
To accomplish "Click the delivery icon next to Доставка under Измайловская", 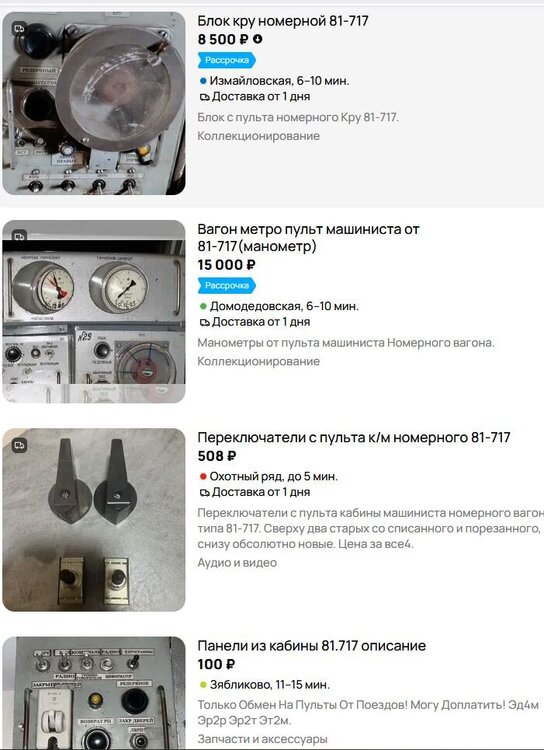I will click(204, 97).
